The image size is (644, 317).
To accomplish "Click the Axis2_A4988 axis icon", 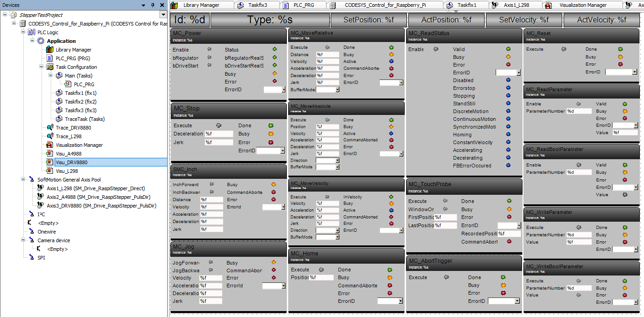I will coord(41,197).
